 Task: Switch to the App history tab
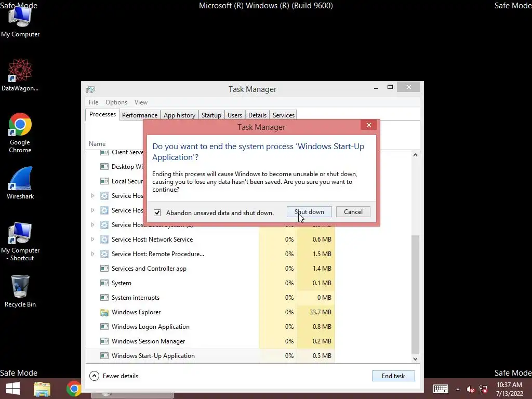pyautogui.click(x=179, y=115)
